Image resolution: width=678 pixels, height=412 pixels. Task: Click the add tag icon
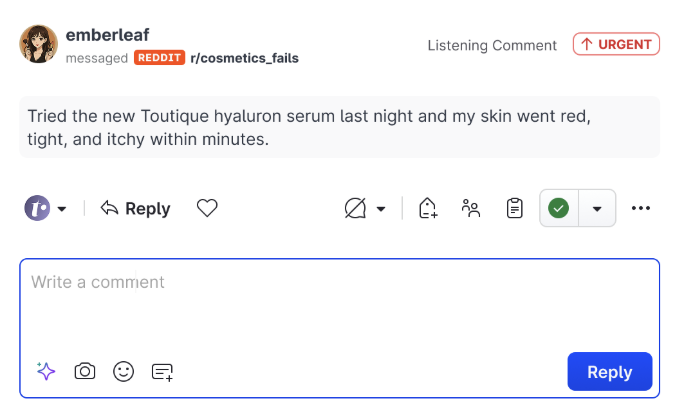click(x=428, y=208)
